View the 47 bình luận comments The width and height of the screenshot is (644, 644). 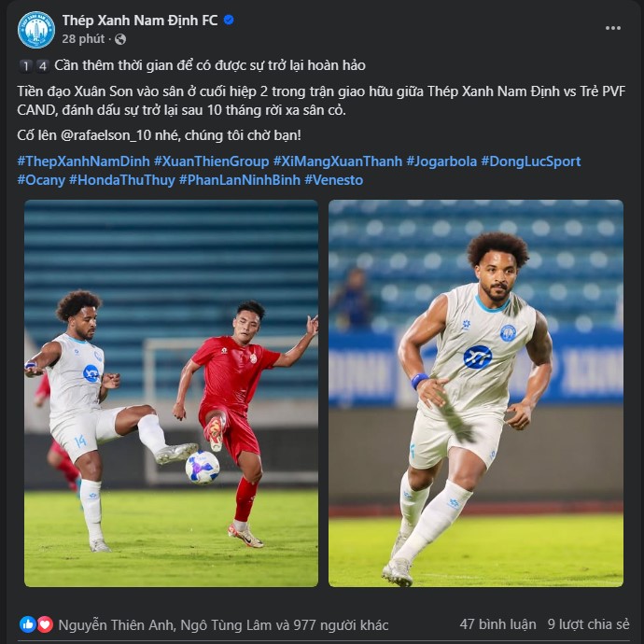[497, 624]
